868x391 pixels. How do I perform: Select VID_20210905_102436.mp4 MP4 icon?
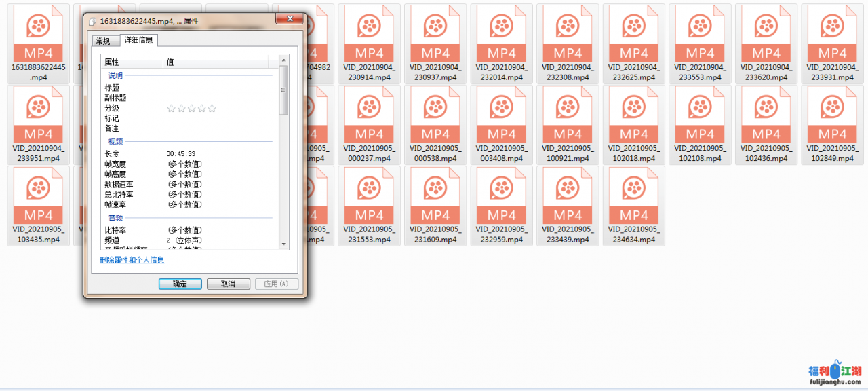pos(766,118)
